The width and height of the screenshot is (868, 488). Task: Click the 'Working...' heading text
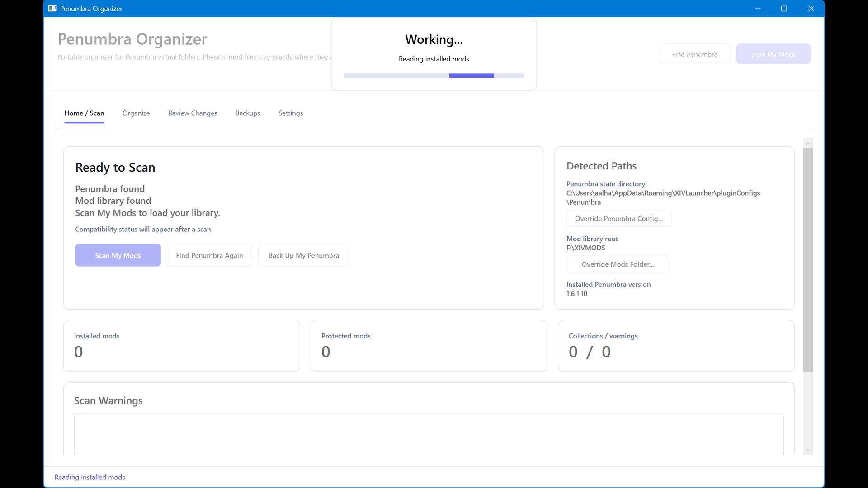click(434, 40)
